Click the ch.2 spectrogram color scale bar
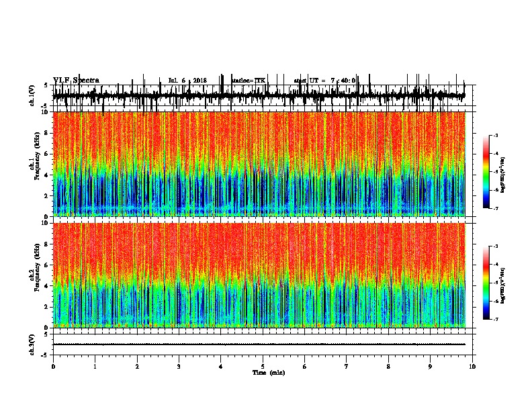This screenshot has width=532, height=411. coord(486,283)
